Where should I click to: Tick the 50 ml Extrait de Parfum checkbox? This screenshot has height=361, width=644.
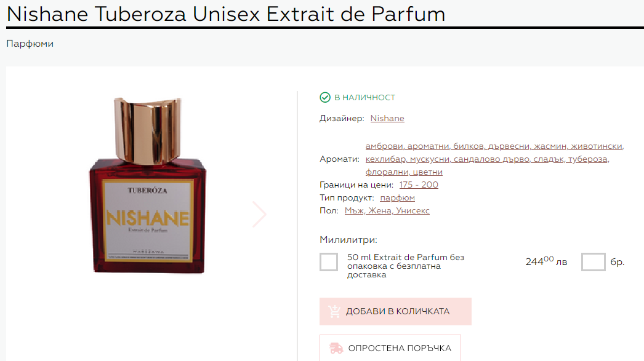(329, 262)
